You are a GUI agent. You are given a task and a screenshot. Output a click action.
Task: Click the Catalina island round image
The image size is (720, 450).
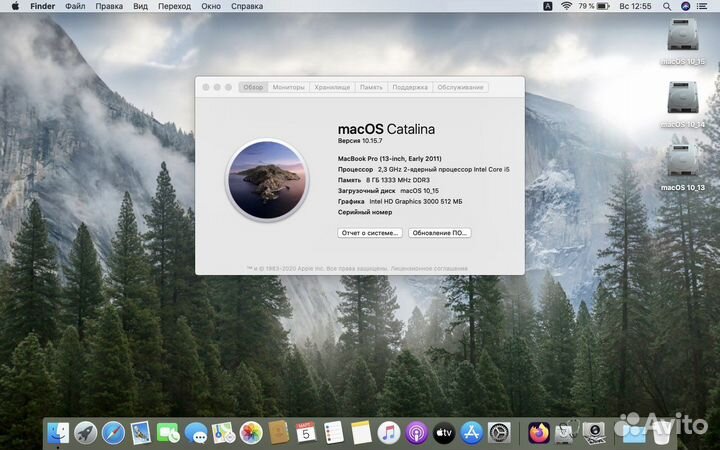(267, 180)
